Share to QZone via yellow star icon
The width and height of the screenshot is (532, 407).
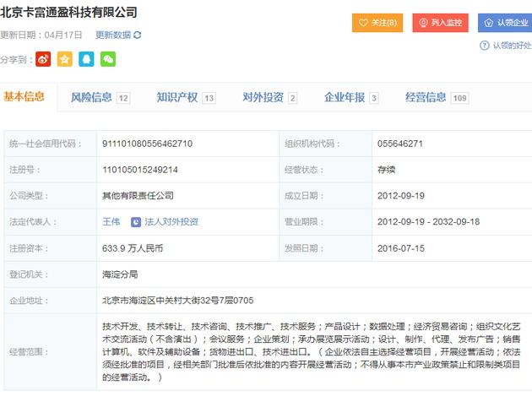click(65, 59)
